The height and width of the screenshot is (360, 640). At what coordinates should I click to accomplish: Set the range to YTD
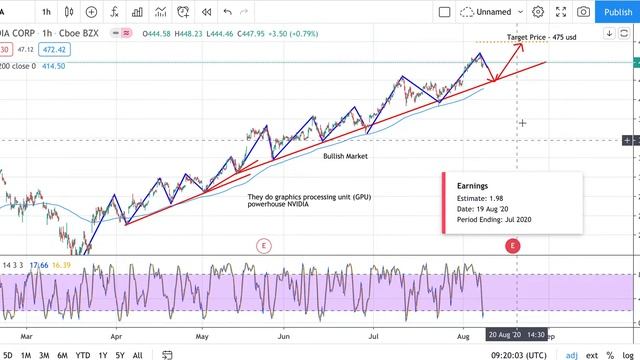[83, 356]
